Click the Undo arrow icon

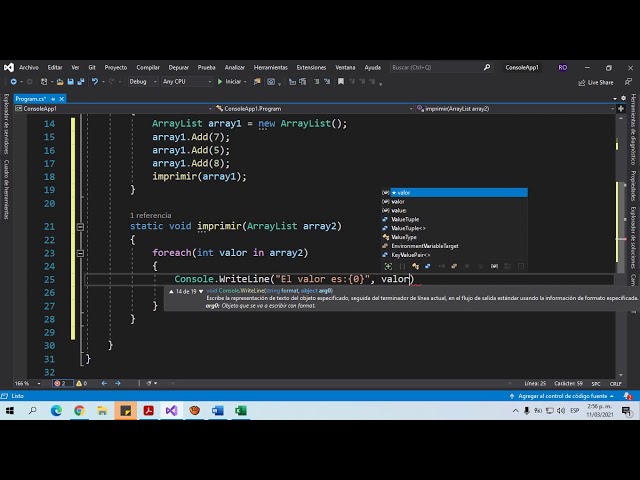click(x=95, y=82)
